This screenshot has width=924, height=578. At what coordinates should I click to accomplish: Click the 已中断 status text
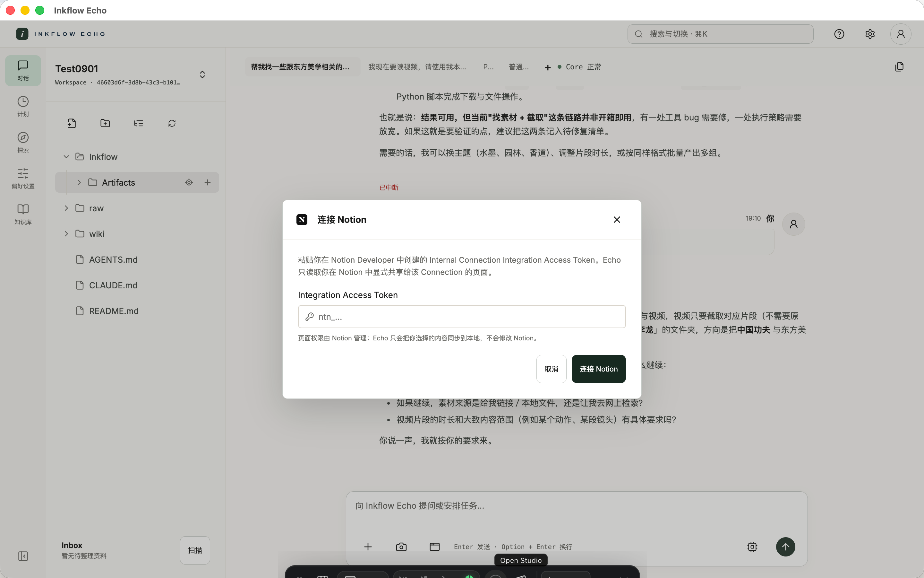389,187
